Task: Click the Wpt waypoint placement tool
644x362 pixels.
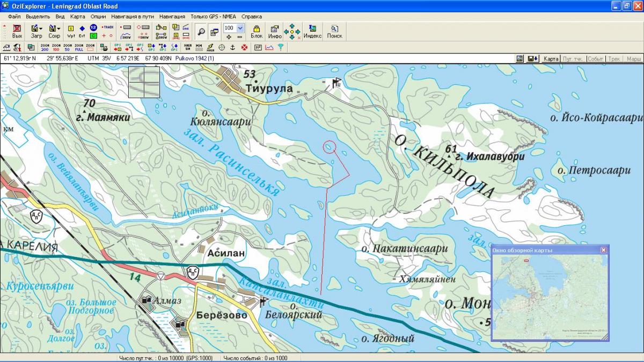Action: point(71,31)
